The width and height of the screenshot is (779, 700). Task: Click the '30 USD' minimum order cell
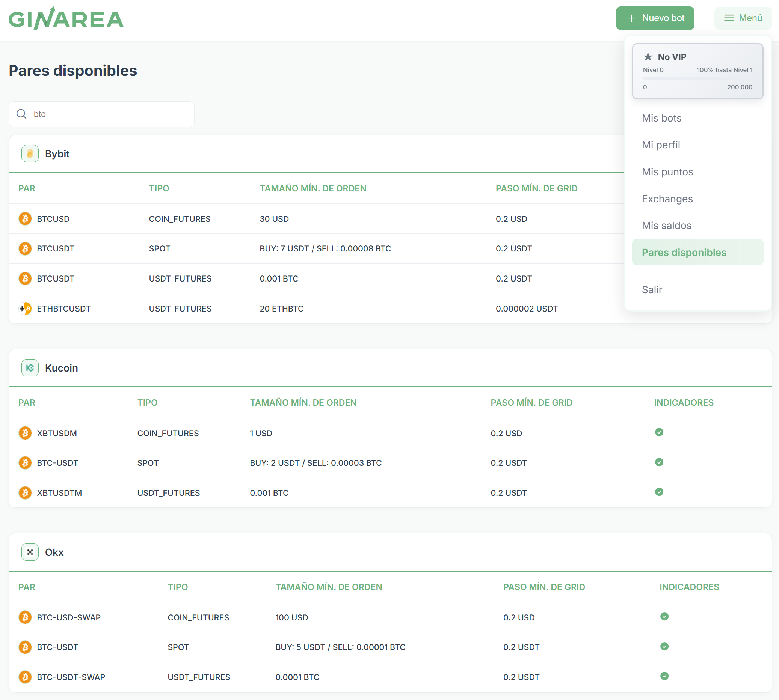coord(274,219)
